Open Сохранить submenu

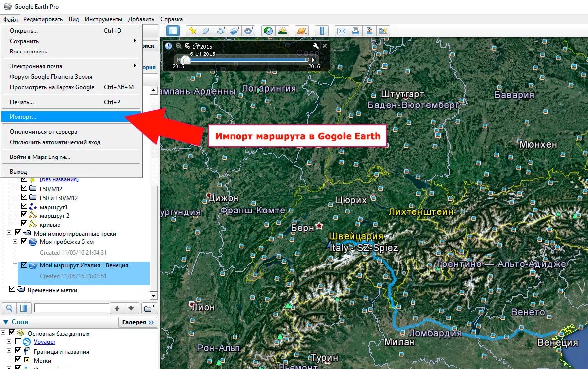pyautogui.click(x=71, y=41)
